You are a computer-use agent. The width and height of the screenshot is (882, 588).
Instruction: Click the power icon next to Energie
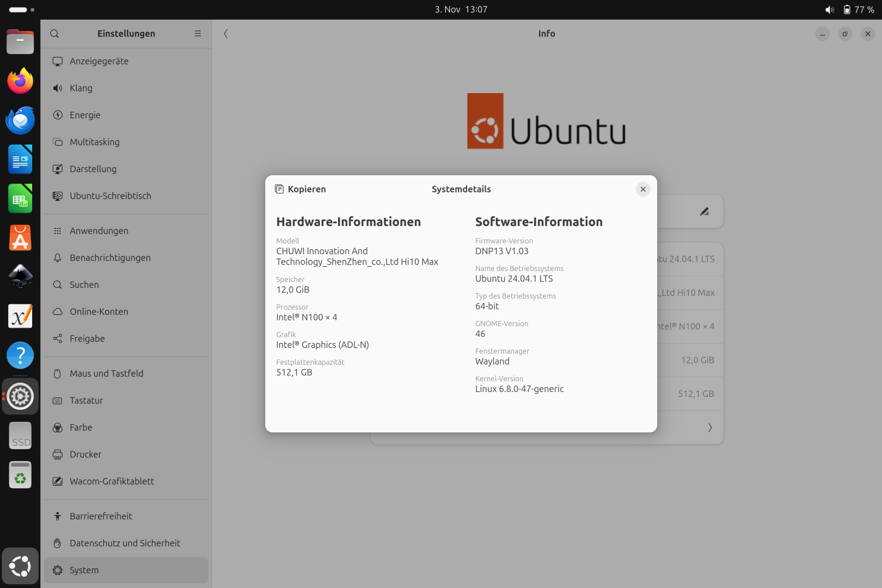[58, 115]
